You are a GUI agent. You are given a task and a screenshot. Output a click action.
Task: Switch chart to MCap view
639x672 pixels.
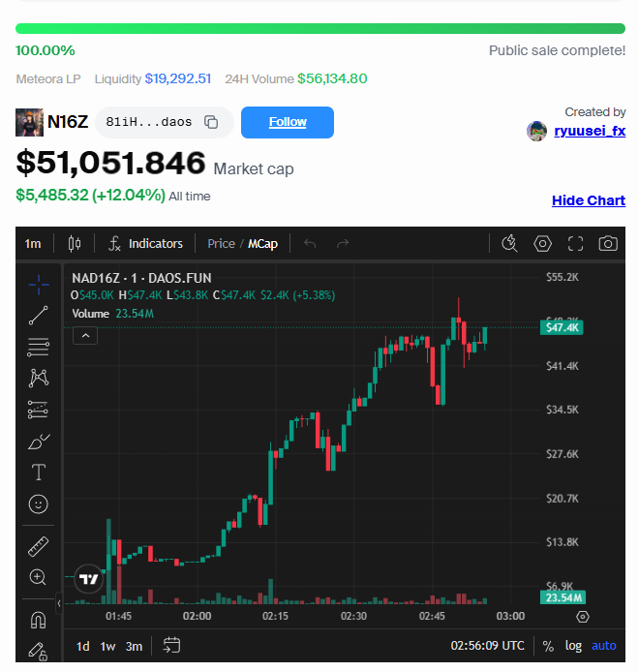click(262, 243)
